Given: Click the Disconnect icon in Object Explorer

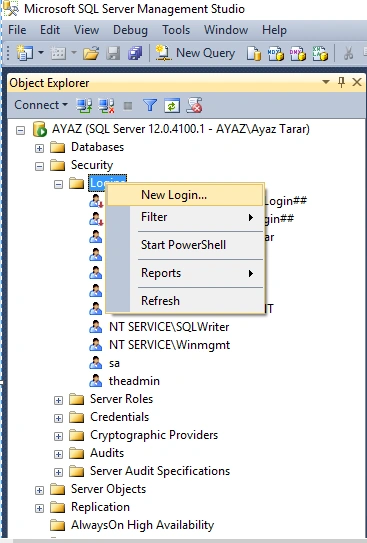Looking at the screenshot, I should [x=106, y=105].
